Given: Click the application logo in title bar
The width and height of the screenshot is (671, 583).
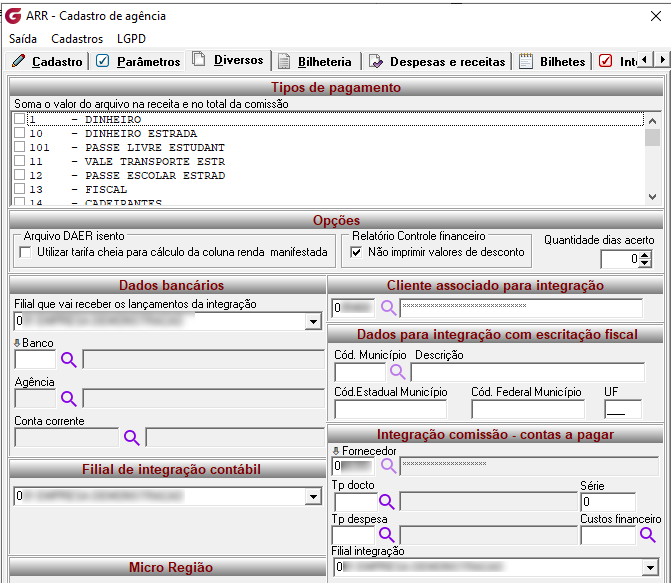Looking at the screenshot, I should click(x=13, y=16).
